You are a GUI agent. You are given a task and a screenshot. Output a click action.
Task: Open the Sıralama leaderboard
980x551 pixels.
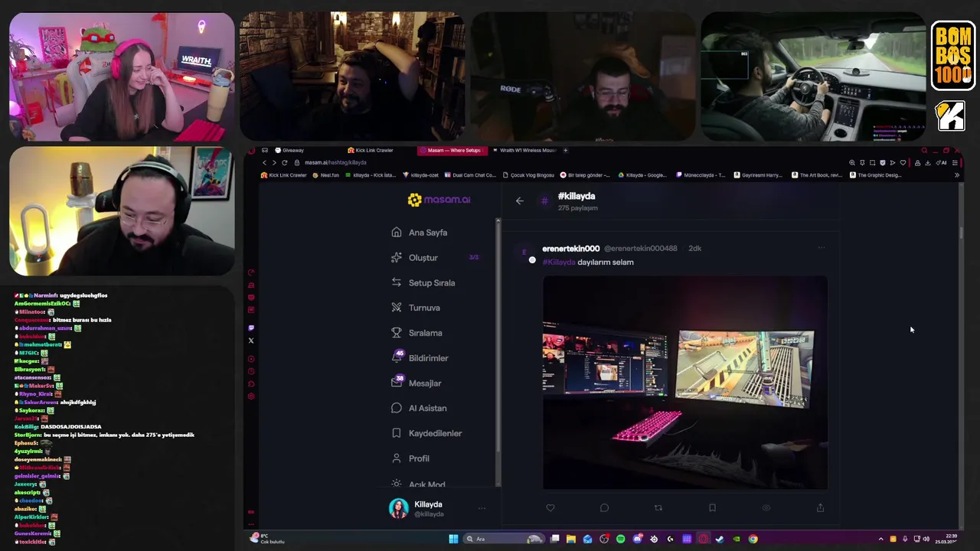point(425,333)
